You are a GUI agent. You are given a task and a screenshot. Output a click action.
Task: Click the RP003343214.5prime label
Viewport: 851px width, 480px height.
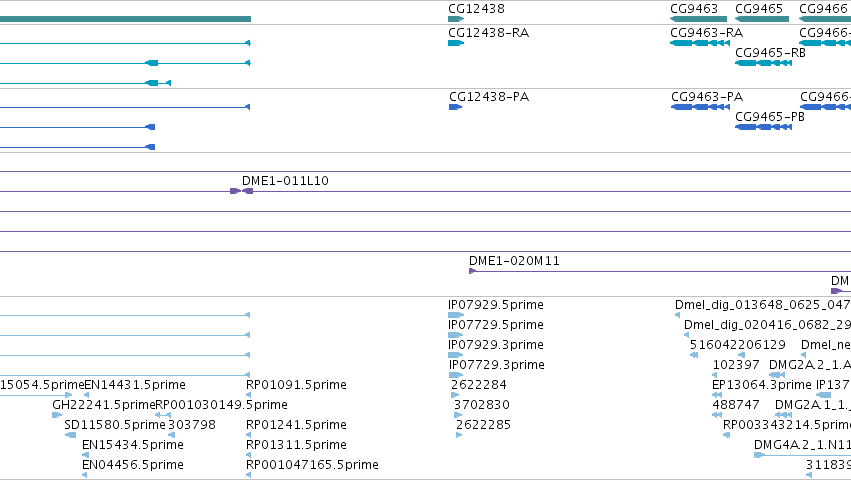(787, 425)
